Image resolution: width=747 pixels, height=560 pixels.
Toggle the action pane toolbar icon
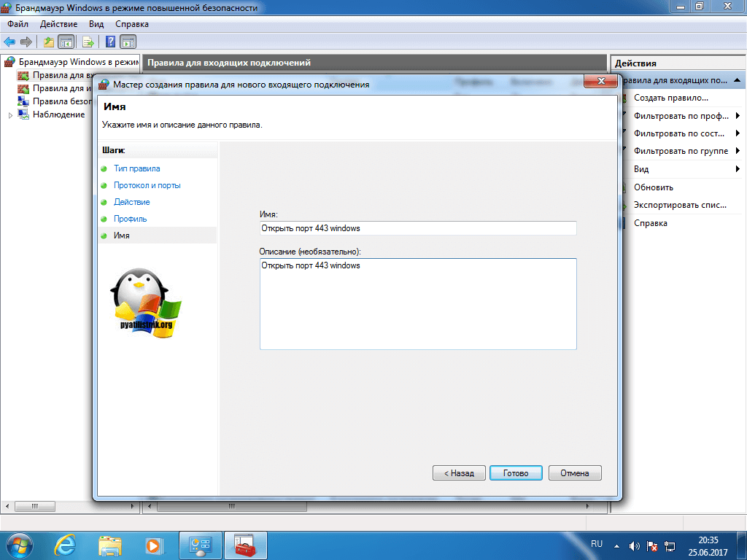click(128, 42)
